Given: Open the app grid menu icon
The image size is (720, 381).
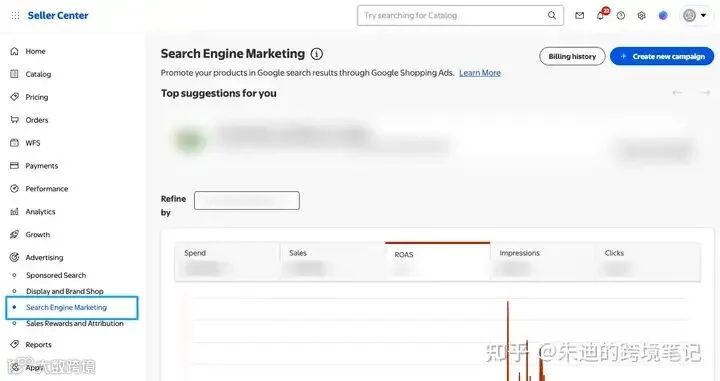Looking at the screenshot, I should pyautogui.click(x=15, y=16).
